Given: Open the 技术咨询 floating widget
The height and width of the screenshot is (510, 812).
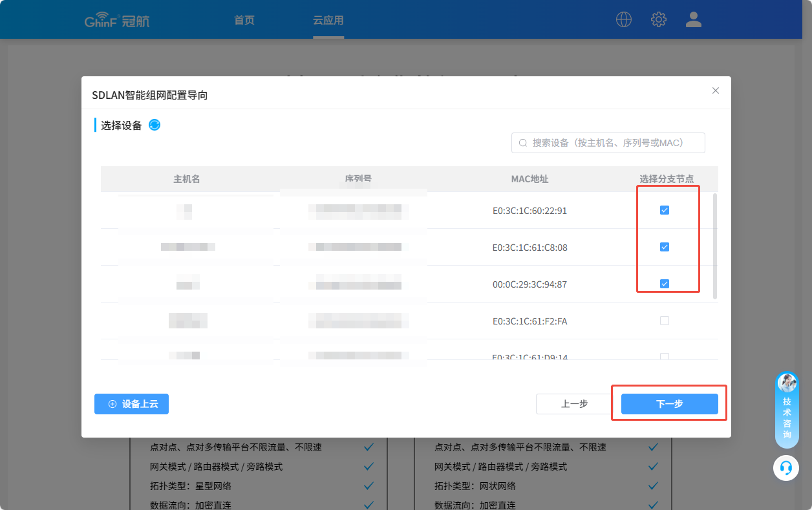Looking at the screenshot, I should point(787,410).
